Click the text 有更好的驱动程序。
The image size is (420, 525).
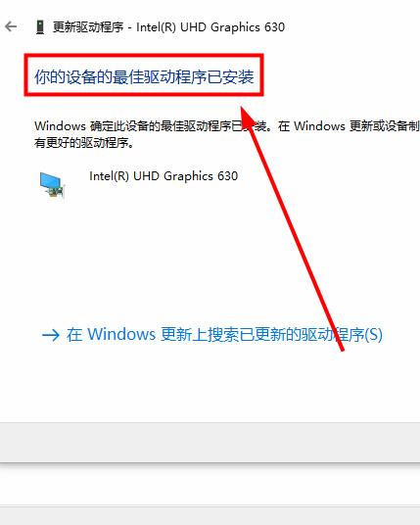click(x=84, y=143)
